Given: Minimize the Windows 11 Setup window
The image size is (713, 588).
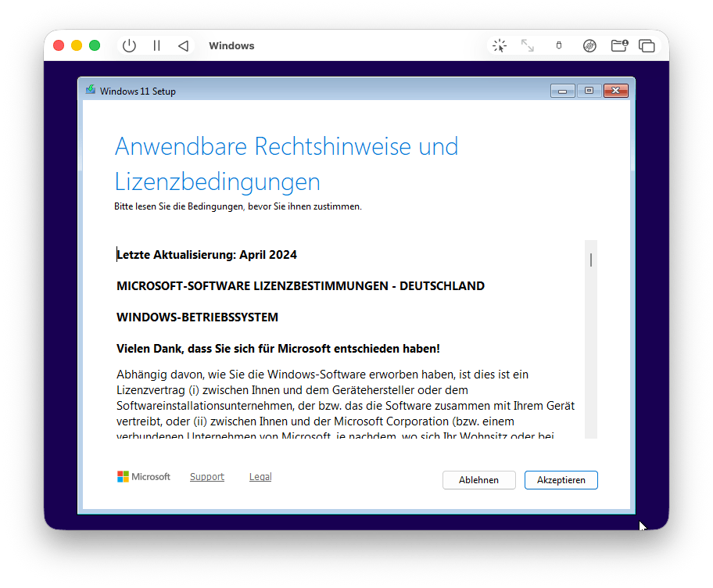Looking at the screenshot, I should coord(562,91).
